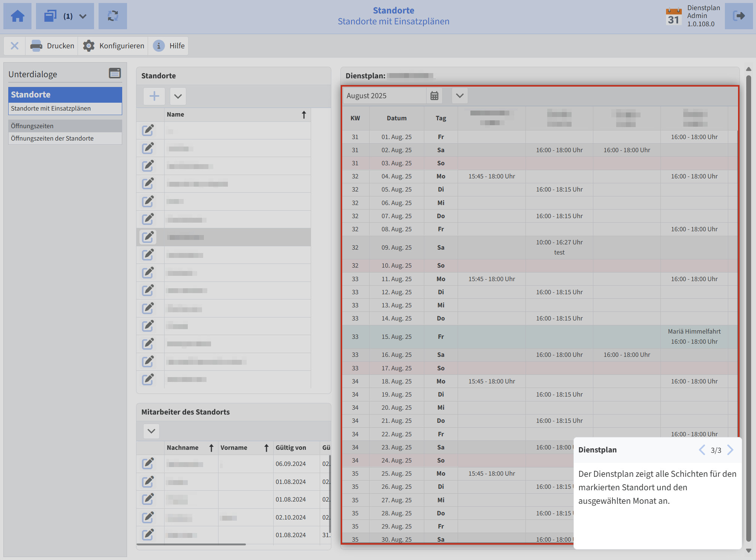Screen dimensions: 756x560
Task: Click the Unterdialoge panel icon
Action: (x=115, y=73)
